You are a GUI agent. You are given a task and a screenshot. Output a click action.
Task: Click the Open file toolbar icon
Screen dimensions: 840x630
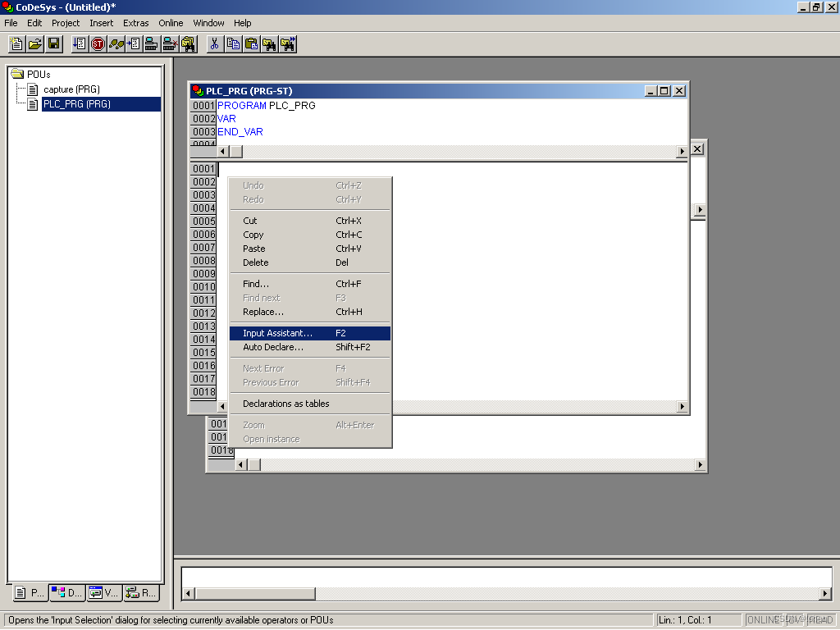coord(35,44)
